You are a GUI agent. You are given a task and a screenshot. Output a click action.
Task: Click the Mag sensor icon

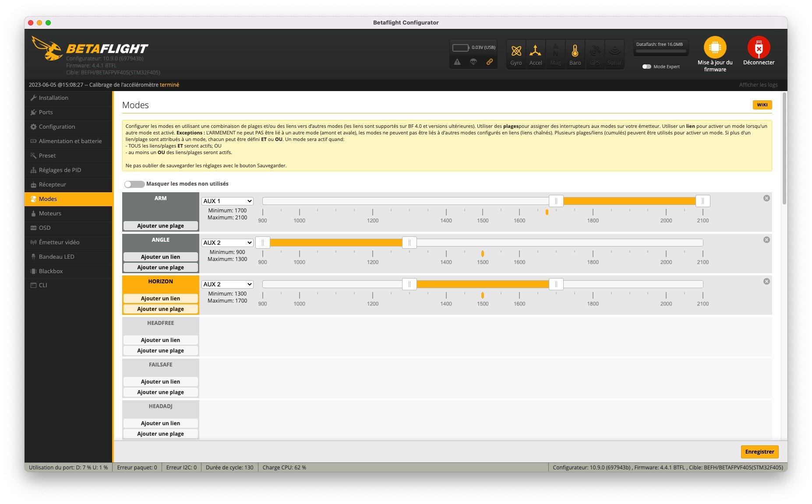click(x=555, y=51)
